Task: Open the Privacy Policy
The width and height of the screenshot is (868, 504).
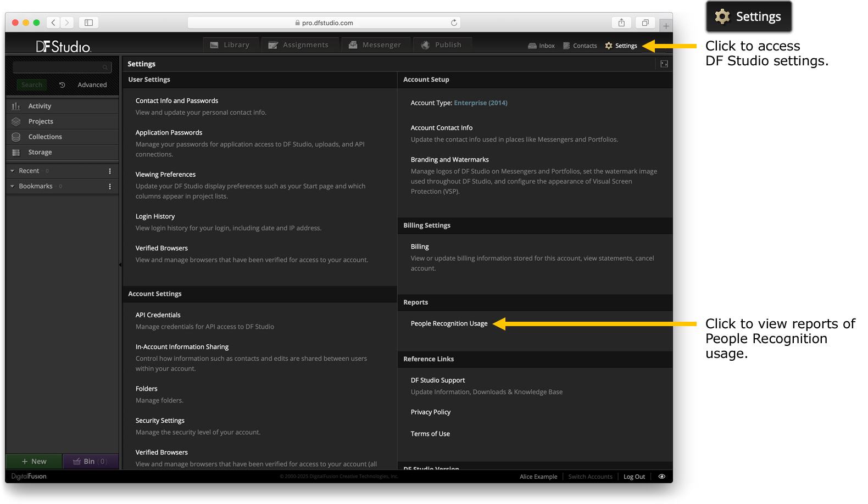Action: pyautogui.click(x=431, y=412)
